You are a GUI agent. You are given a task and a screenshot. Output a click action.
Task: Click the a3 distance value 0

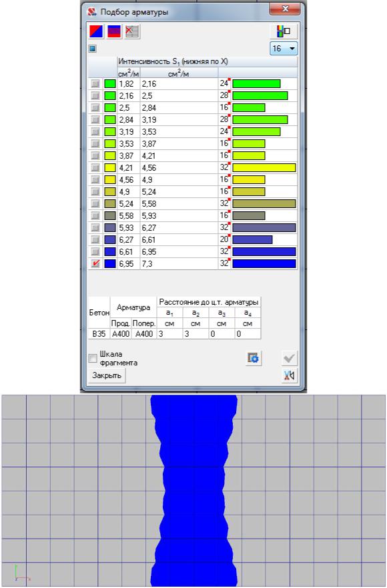[222, 334]
